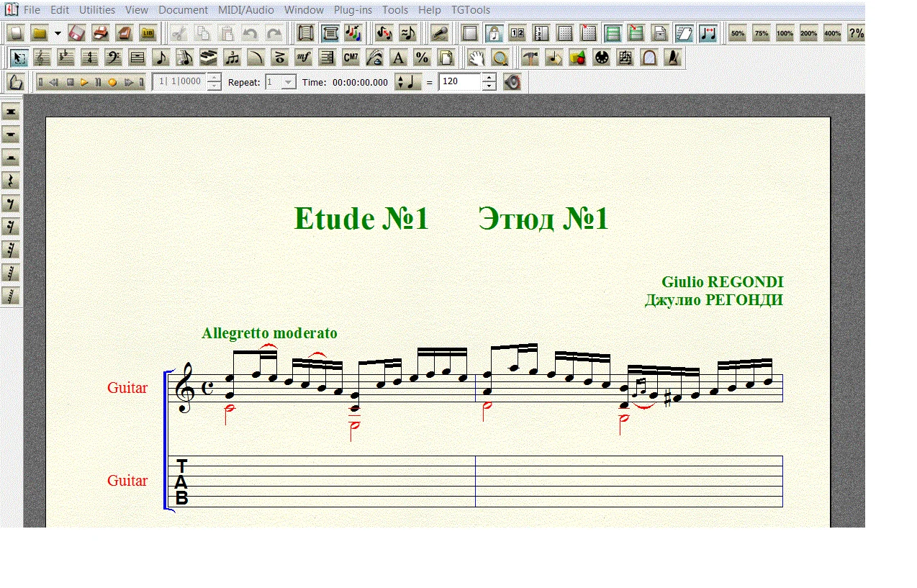This screenshot has height=588, width=917.
Task: Select the Text tool letter A
Action: pos(399,58)
